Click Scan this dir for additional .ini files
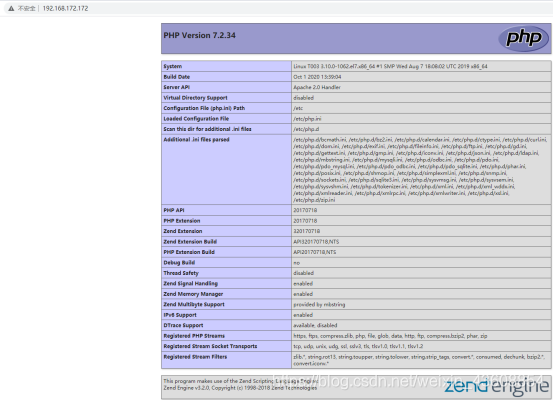Image resolution: width=554 pixels, height=400 pixels. click(207, 129)
